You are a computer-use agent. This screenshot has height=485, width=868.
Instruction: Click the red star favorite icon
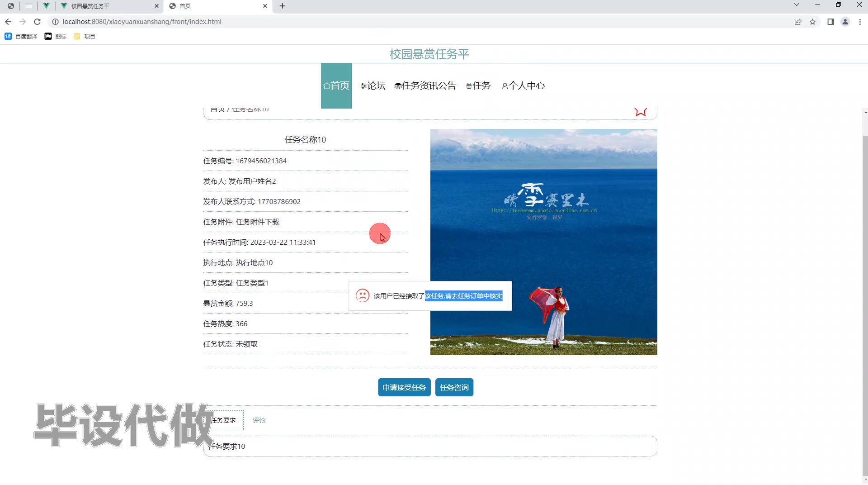[641, 111]
